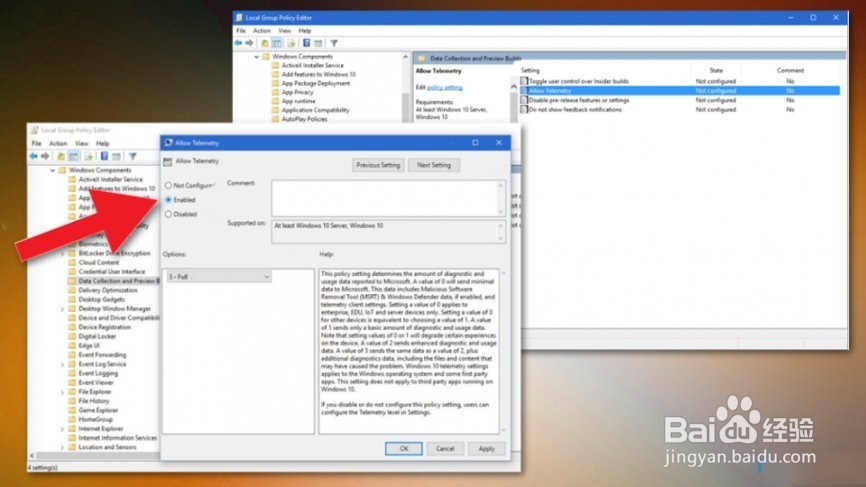Click Filter funnel icon in upper Policy Editor toolbar
This screenshot has width=866, height=487.
pos(334,43)
